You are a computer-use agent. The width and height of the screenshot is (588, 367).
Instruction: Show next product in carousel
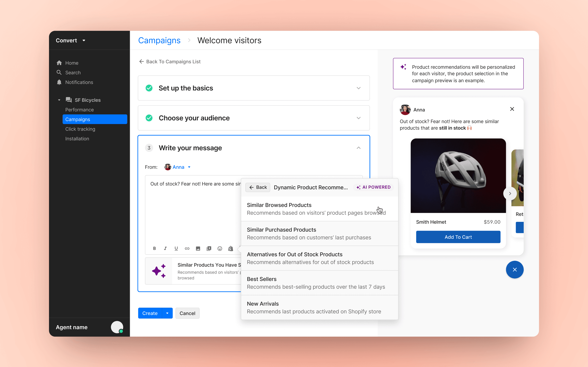[510, 193]
